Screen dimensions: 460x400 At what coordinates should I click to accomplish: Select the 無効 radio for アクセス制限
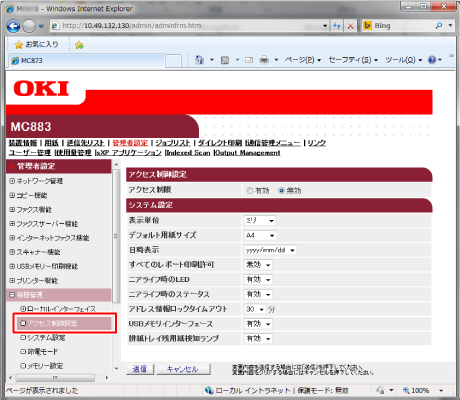click(x=281, y=191)
